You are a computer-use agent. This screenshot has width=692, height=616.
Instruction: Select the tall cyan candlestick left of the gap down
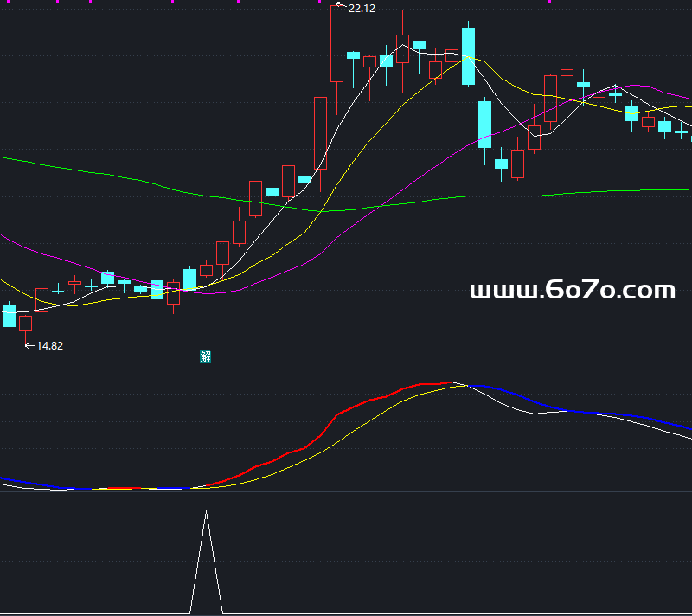[x=468, y=56]
